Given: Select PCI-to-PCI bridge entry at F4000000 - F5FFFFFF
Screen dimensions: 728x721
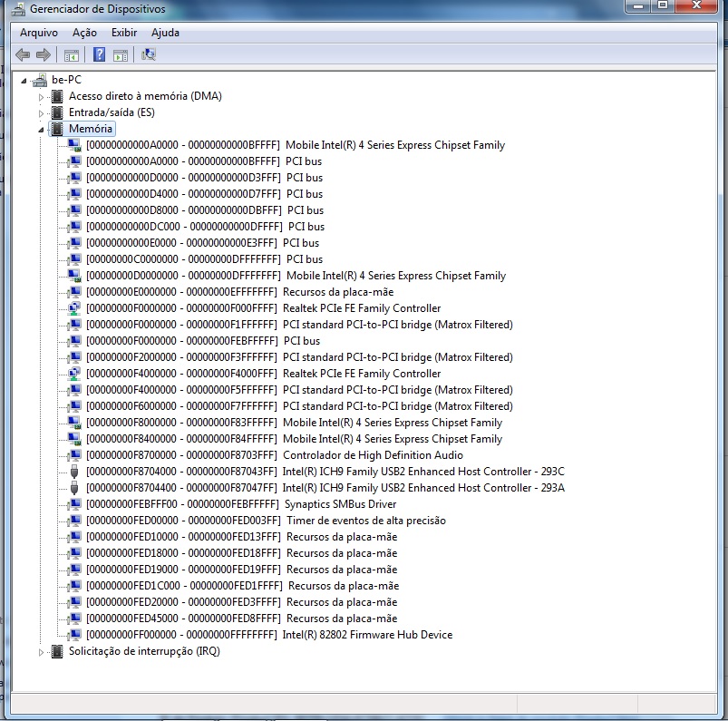Looking at the screenshot, I should point(299,390).
